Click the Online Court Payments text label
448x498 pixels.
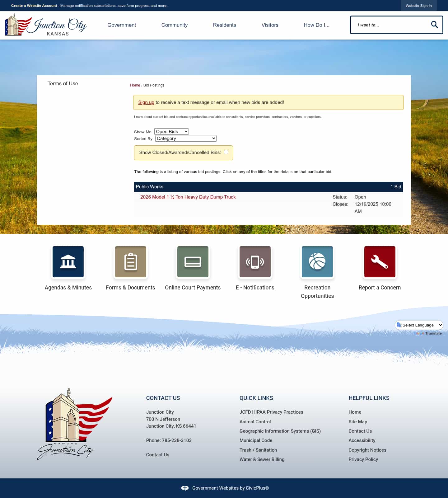[193, 288]
